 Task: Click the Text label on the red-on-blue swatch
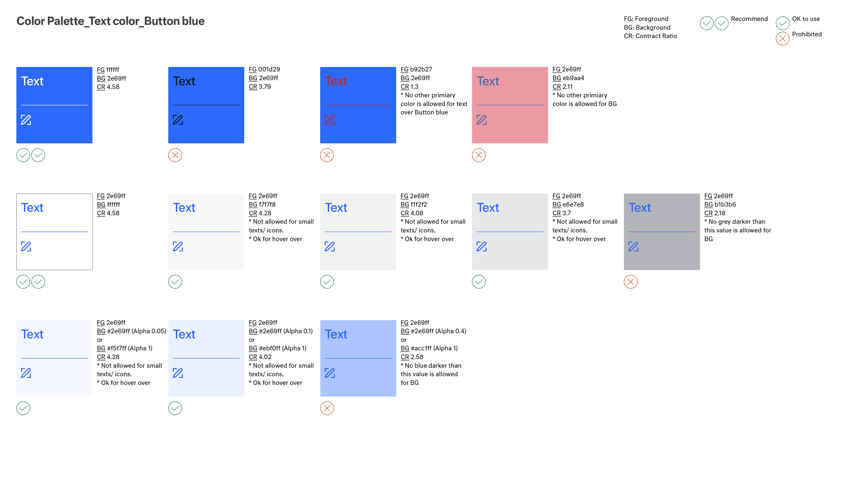(336, 81)
